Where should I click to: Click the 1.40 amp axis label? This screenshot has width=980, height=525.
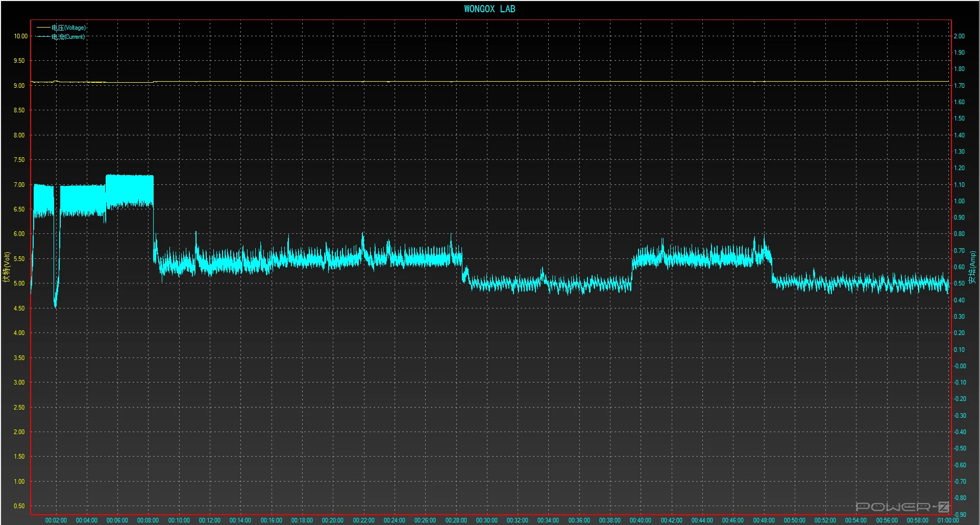click(960, 135)
